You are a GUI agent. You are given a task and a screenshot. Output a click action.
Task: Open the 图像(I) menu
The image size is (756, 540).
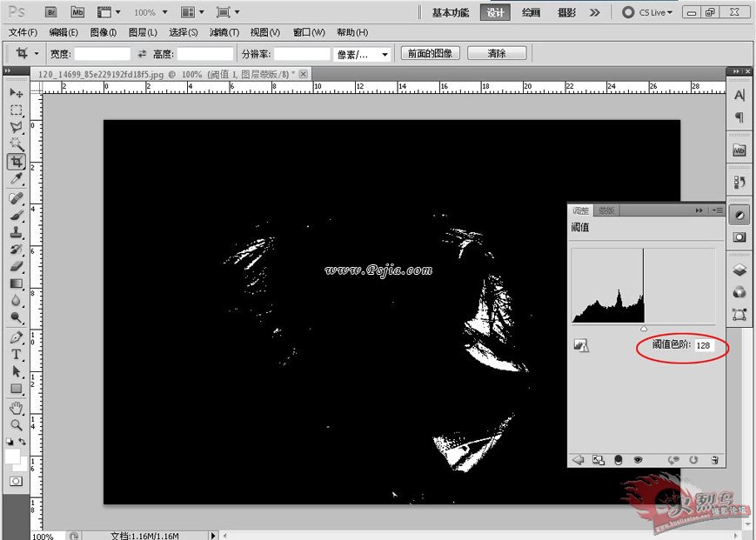tap(104, 32)
